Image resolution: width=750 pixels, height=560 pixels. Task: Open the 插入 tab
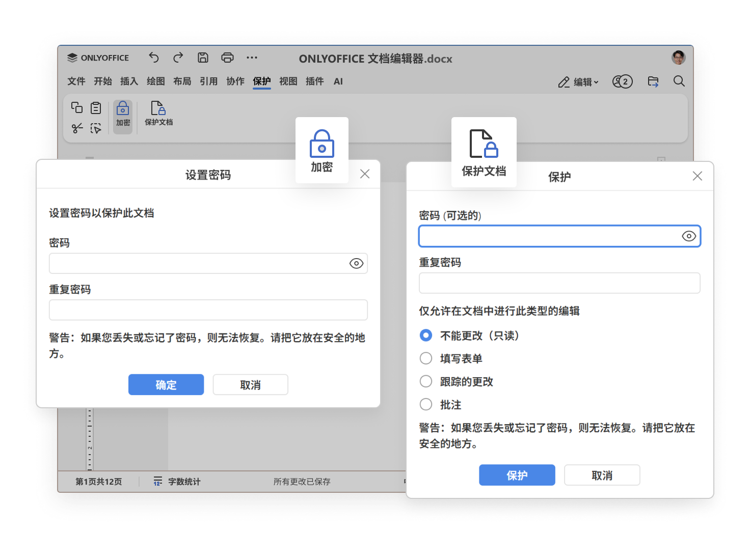click(129, 81)
